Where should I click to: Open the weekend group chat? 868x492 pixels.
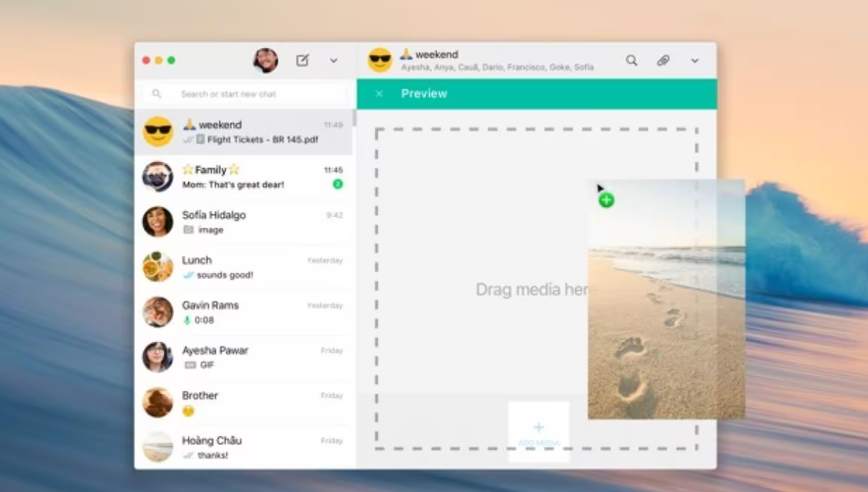click(244, 132)
